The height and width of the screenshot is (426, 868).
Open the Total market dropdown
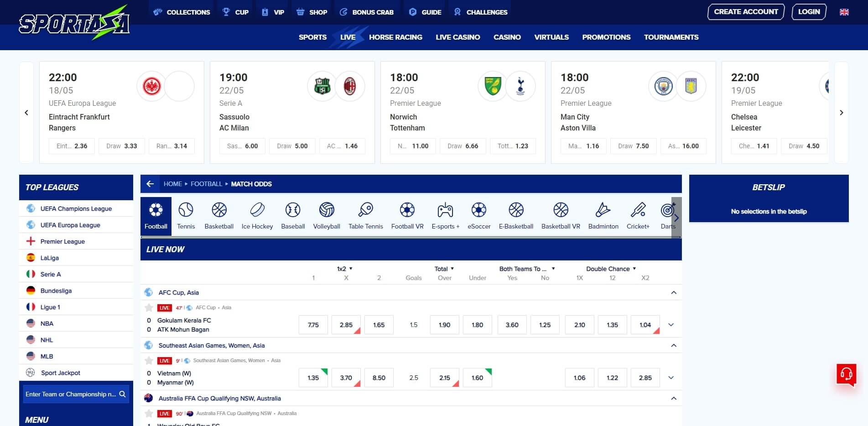(x=444, y=269)
